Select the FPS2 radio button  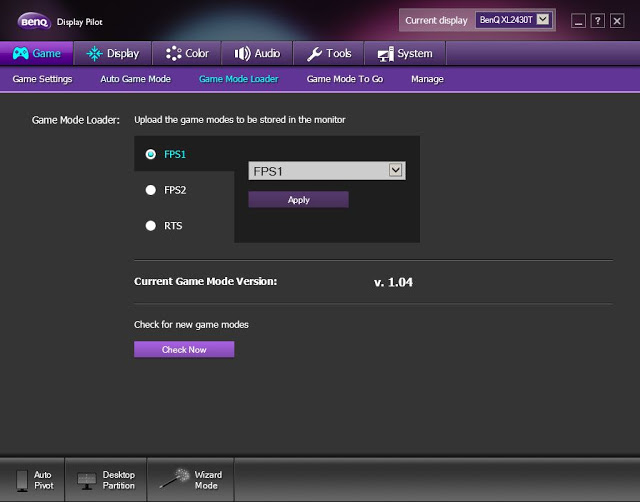151,190
